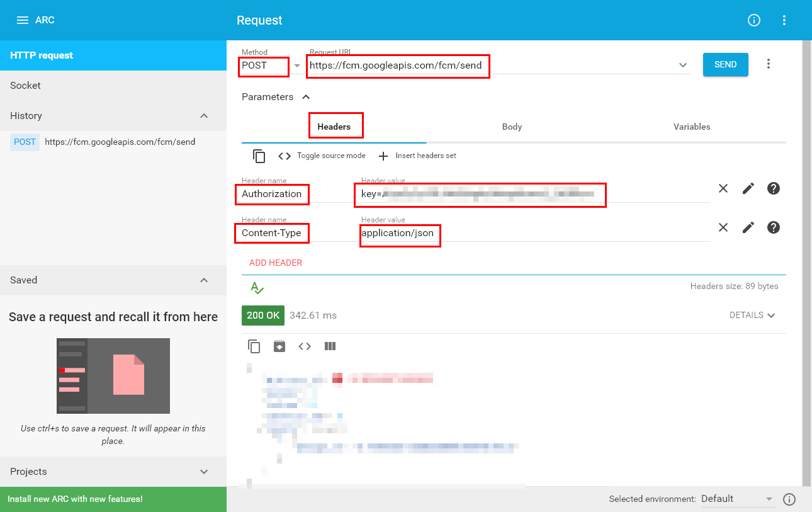Click Install new ARC banner
This screenshot has height=512, width=812.
click(x=113, y=499)
